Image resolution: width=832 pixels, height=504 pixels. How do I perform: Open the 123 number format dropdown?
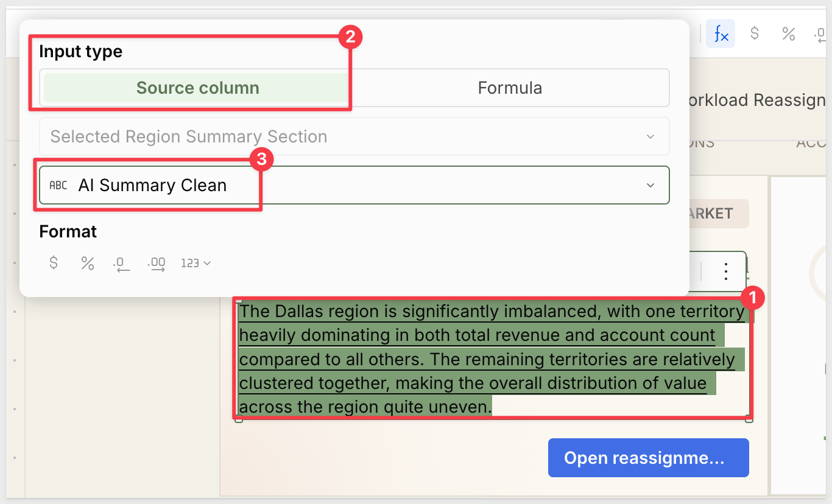point(196,263)
